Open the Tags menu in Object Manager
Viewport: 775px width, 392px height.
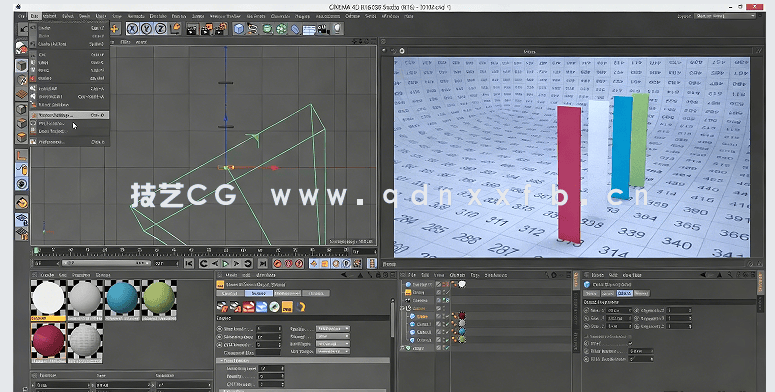474,275
